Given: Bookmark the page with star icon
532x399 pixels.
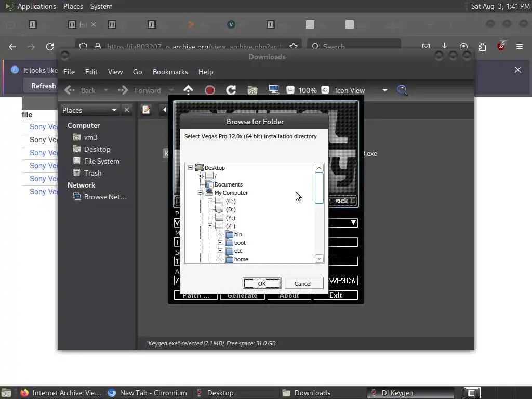Looking at the screenshot, I should coord(294,46).
